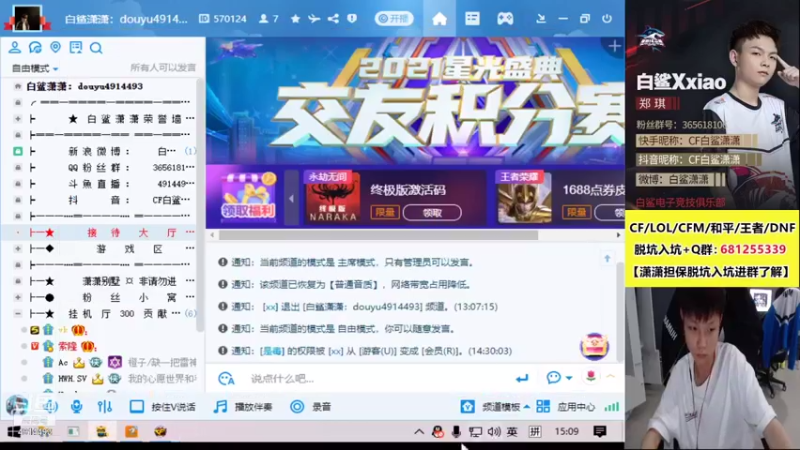Click the scroll-to-top arrow in chat notifications

[607, 259]
